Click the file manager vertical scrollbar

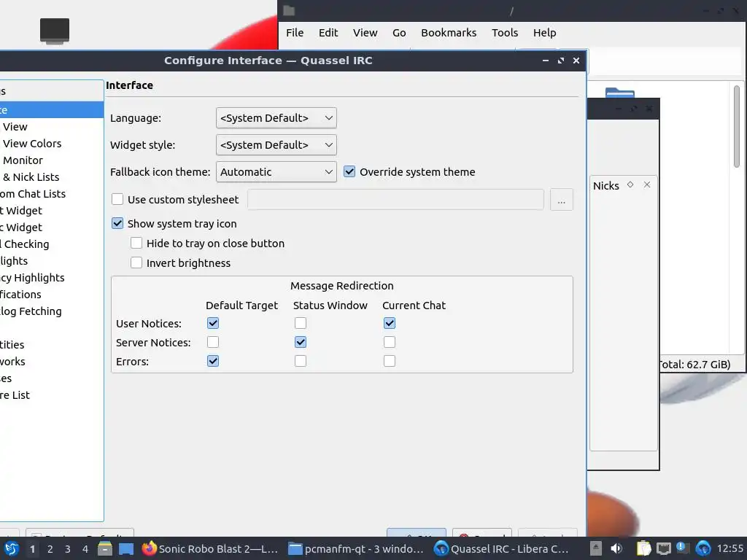[737, 127]
